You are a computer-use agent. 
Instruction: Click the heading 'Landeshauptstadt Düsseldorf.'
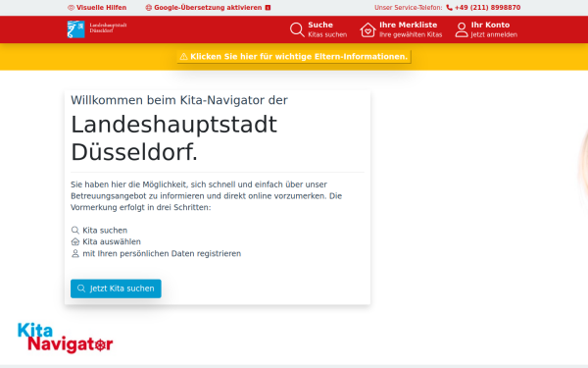pos(173,138)
